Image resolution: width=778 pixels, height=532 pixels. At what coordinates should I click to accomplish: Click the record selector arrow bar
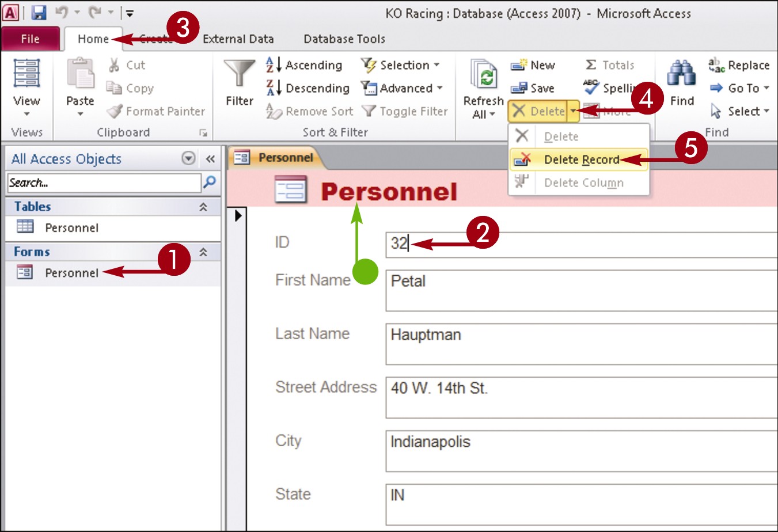pyautogui.click(x=237, y=368)
